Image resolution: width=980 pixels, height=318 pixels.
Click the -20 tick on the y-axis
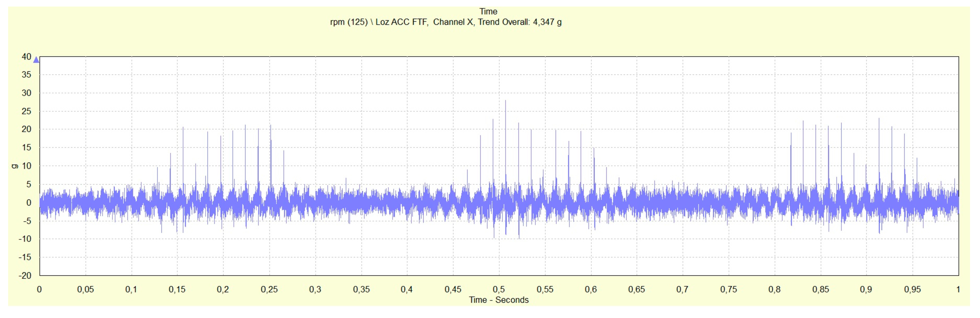click(x=25, y=275)
